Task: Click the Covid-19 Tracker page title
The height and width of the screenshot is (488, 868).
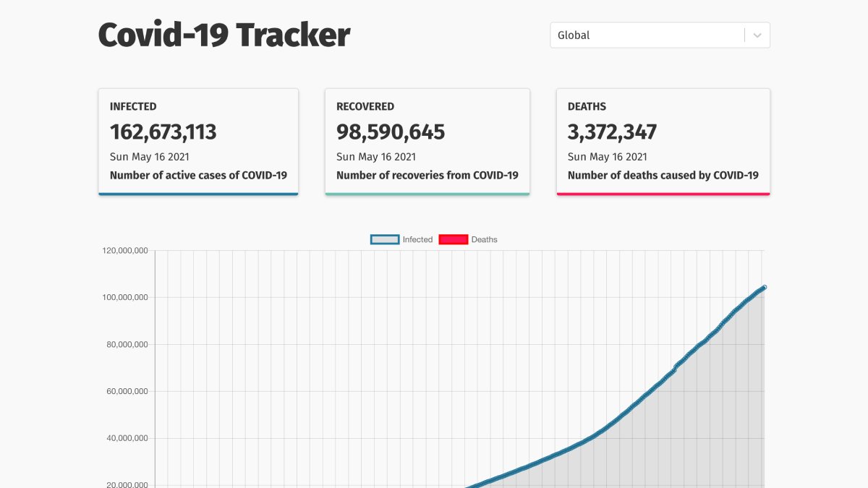Action: pos(224,35)
